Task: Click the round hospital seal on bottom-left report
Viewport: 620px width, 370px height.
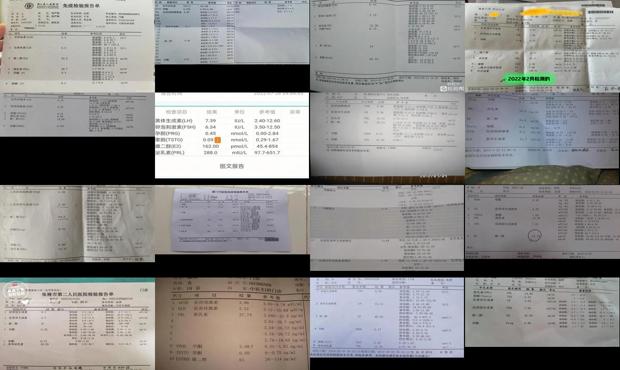Action: click(x=14, y=292)
